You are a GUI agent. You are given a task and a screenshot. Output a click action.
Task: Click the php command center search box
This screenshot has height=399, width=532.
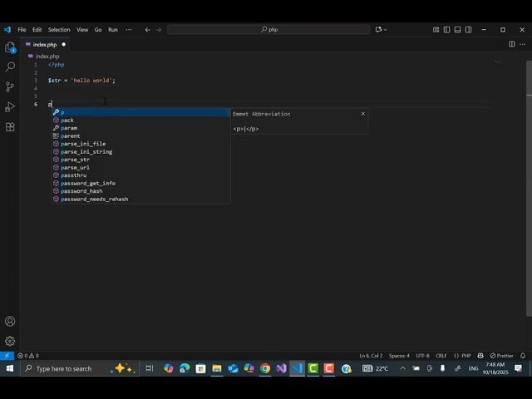click(x=268, y=30)
